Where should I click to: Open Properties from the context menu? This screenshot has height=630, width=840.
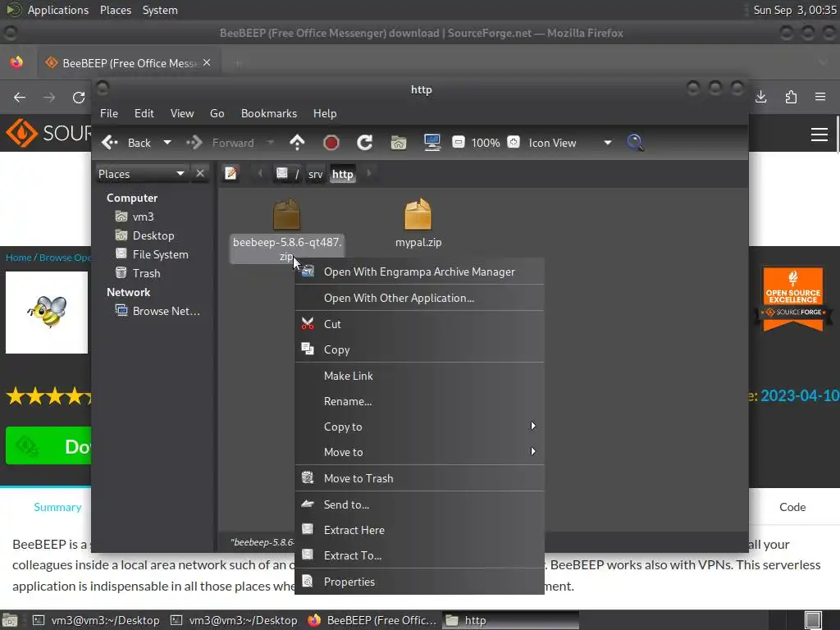419,582
